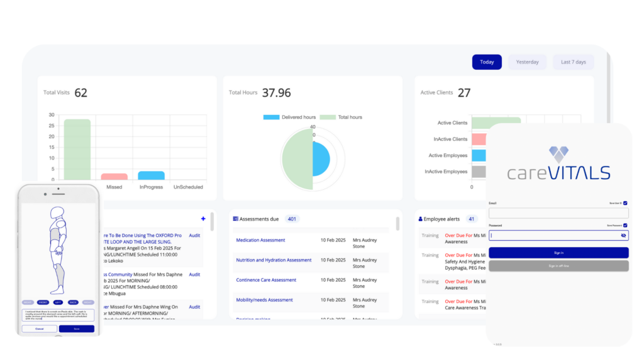Viewport: 644px width, 362px height.
Task: Click the 41 employee alerts badge
Action: pos(472,219)
